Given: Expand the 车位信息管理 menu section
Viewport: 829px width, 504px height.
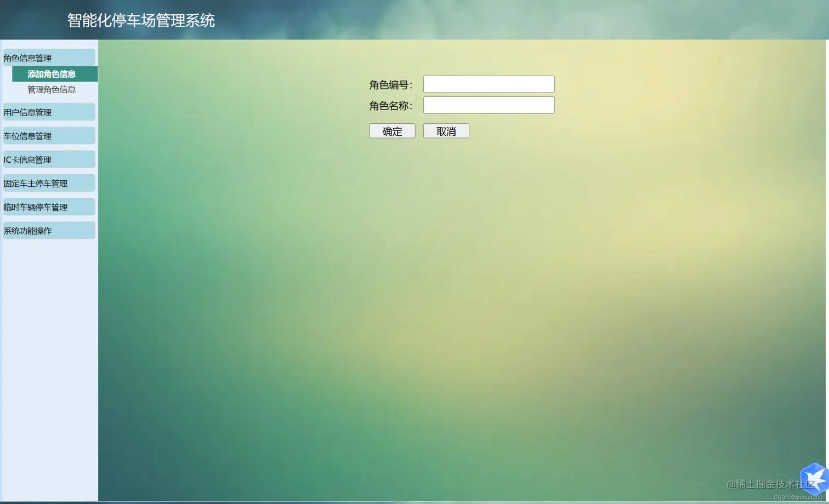Looking at the screenshot, I should click(49, 135).
